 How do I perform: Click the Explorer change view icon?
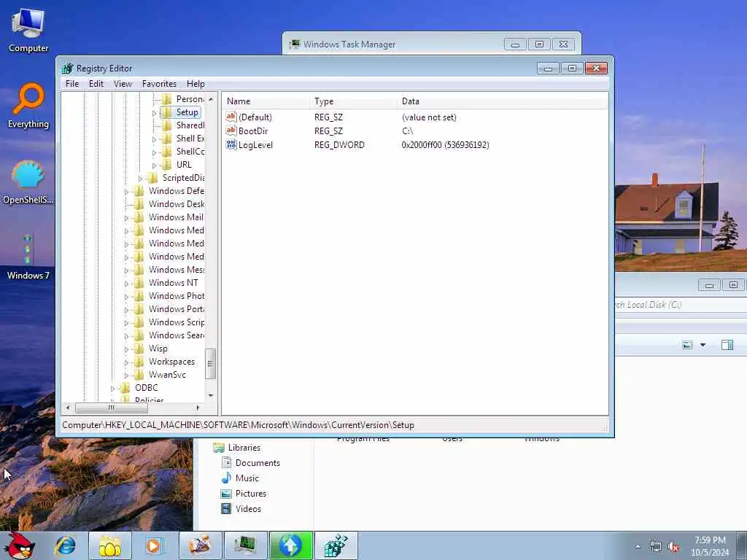point(687,345)
